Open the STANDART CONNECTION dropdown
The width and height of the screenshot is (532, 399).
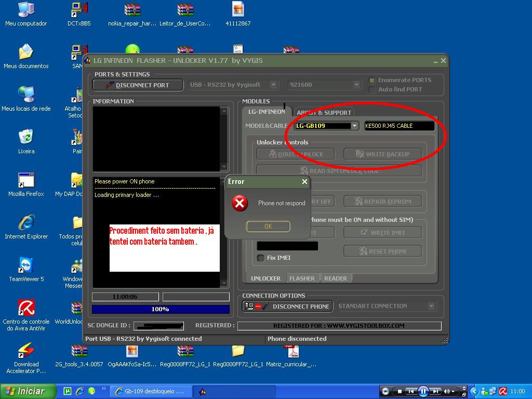431,306
